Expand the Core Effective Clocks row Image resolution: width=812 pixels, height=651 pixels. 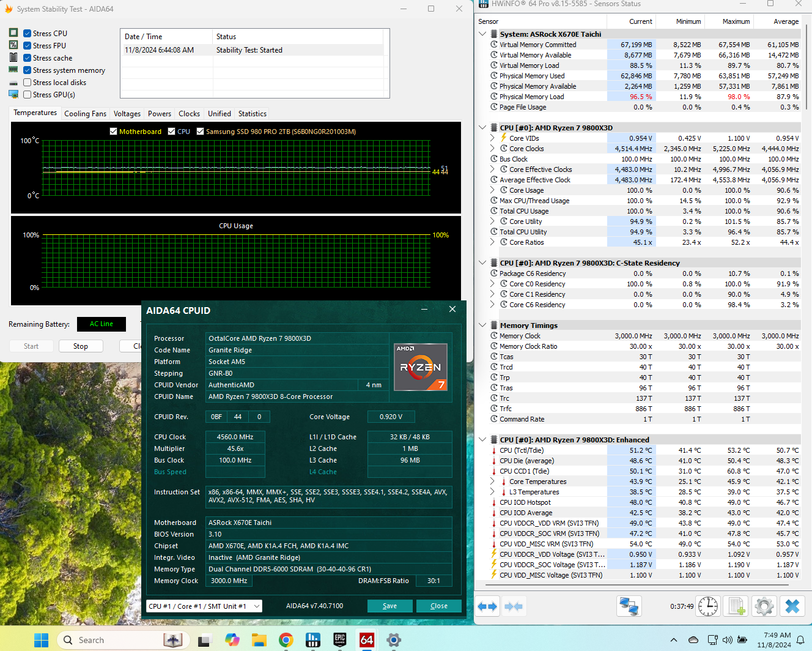click(492, 169)
